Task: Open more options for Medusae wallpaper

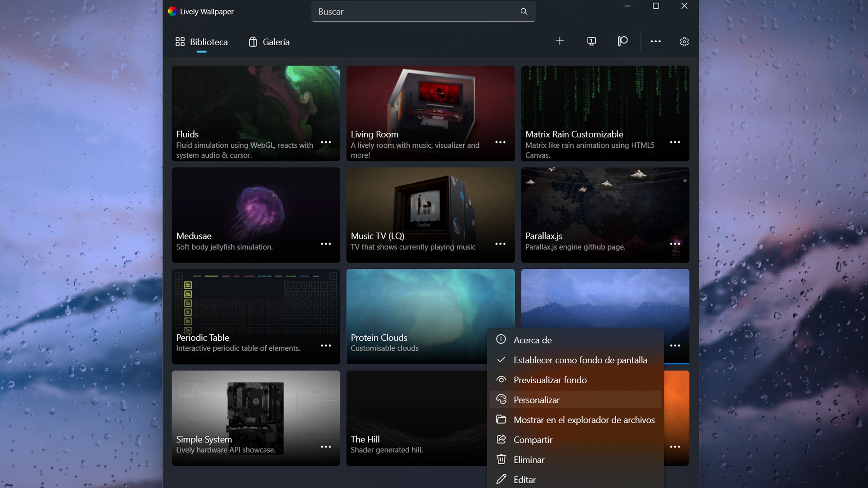Action: pyautogui.click(x=325, y=244)
